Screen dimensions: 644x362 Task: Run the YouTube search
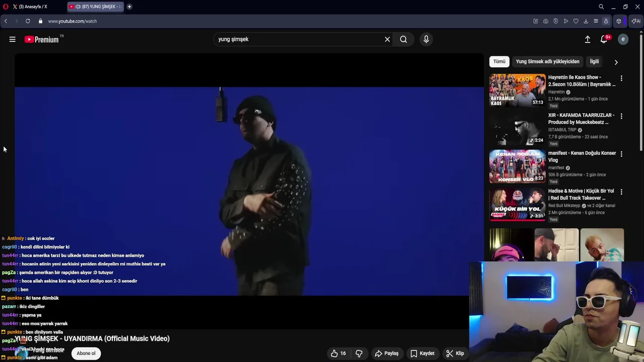click(404, 39)
